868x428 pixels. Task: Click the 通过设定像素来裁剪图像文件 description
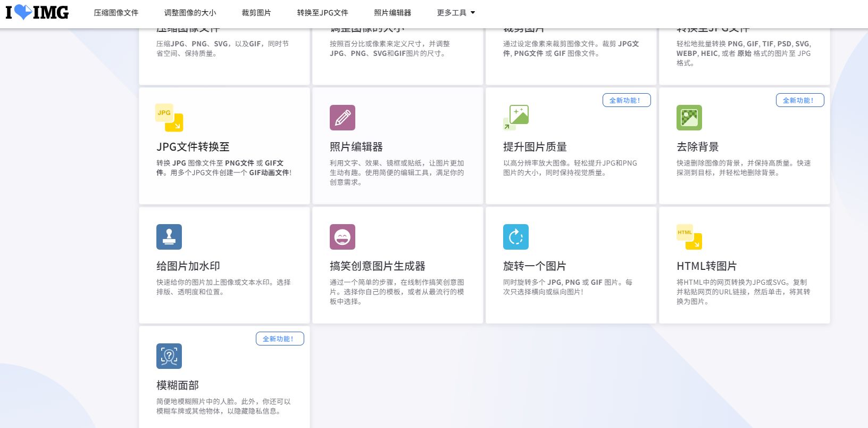click(571, 48)
